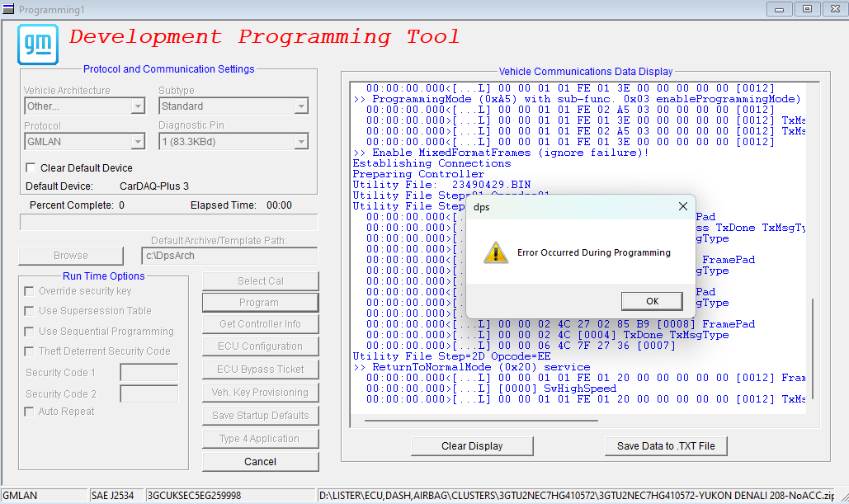The height and width of the screenshot is (504, 849).
Task: Check Use Sequential Programming
Action: pos(29,332)
